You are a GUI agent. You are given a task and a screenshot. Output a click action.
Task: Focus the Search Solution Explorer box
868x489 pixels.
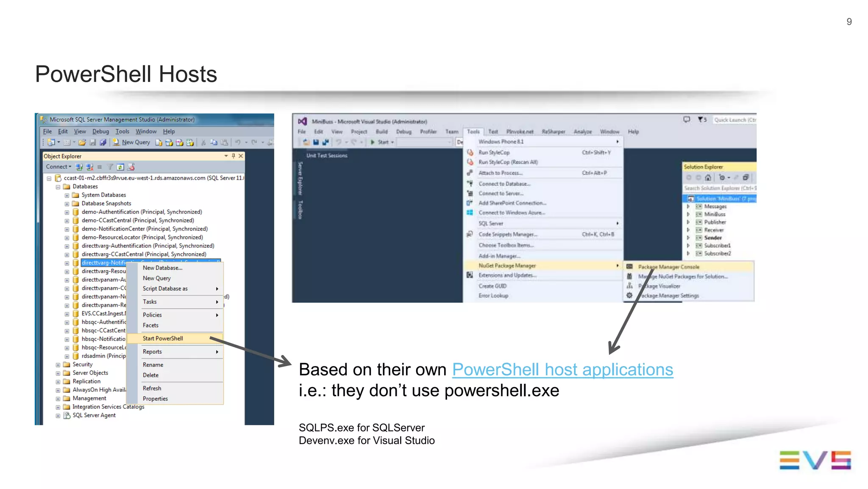tap(720, 188)
